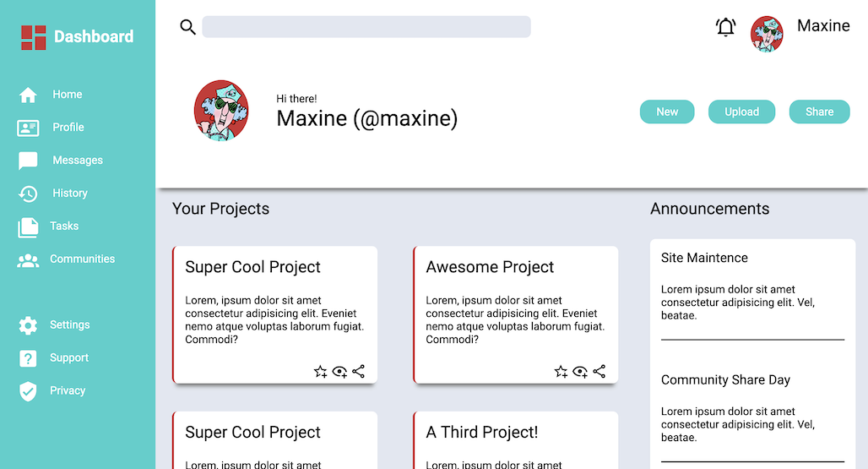Click the Dashboard logo icon
This screenshot has height=469, width=868.
point(34,37)
